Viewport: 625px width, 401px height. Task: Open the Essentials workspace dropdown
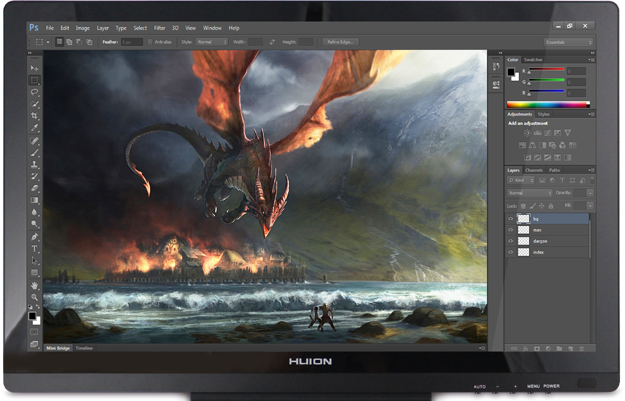pyautogui.click(x=568, y=42)
